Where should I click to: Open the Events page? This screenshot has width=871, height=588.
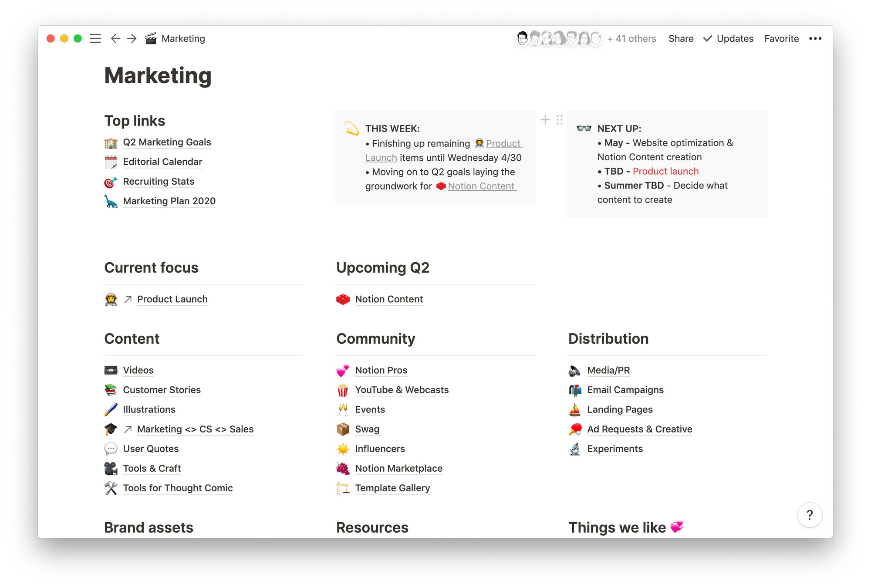point(370,409)
